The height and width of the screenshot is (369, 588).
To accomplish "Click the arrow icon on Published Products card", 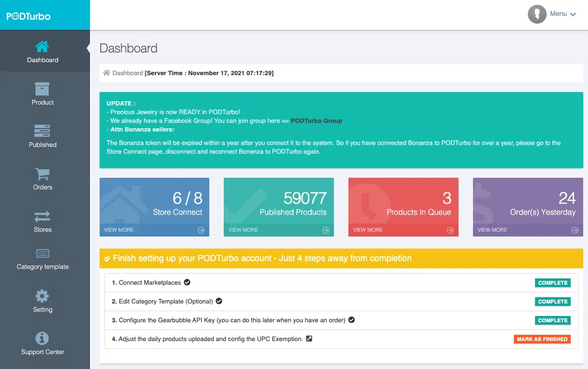I will pyautogui.click(x=326, y=230).
